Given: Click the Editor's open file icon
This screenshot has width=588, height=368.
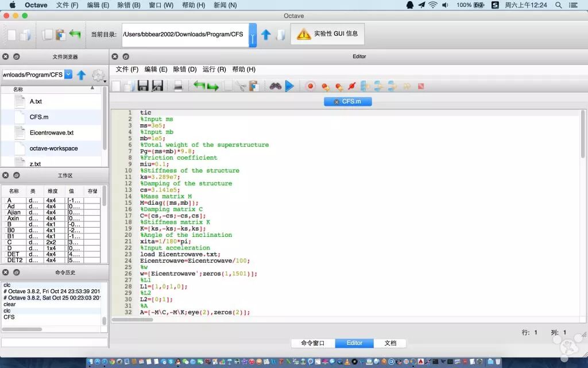Looking at the screenshot, I should click(x=129, y=86).
